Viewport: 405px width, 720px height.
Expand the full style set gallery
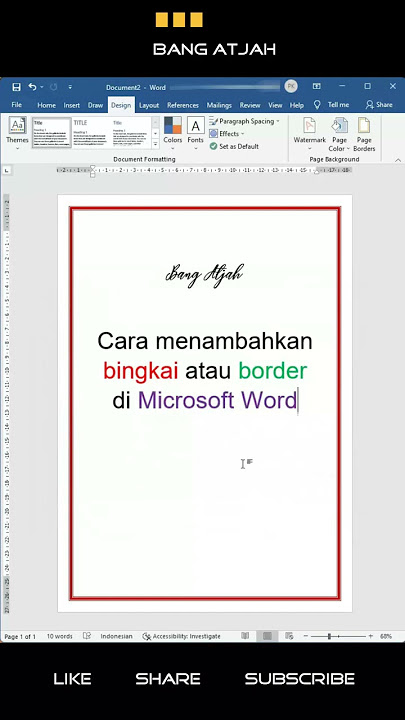point(156,144)
